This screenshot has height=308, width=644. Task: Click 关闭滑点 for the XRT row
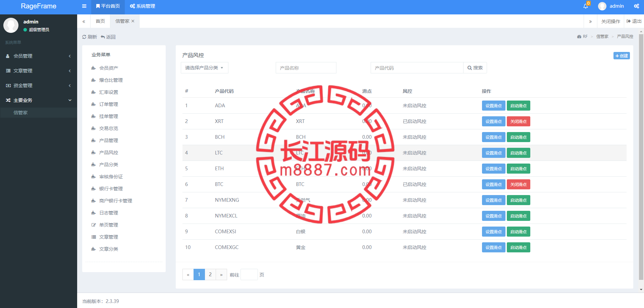click(x=518, y=121)
